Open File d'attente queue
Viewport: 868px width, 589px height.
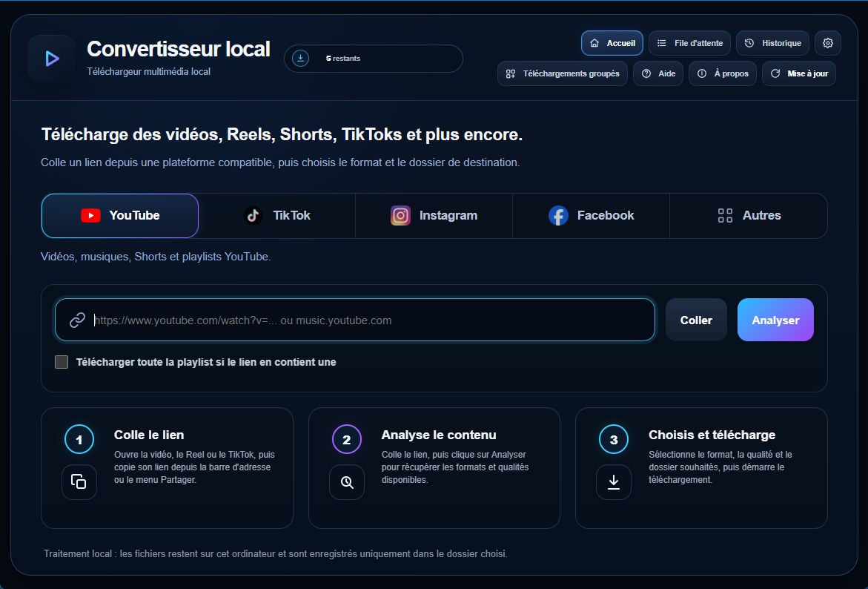click(x=690, y=43)
